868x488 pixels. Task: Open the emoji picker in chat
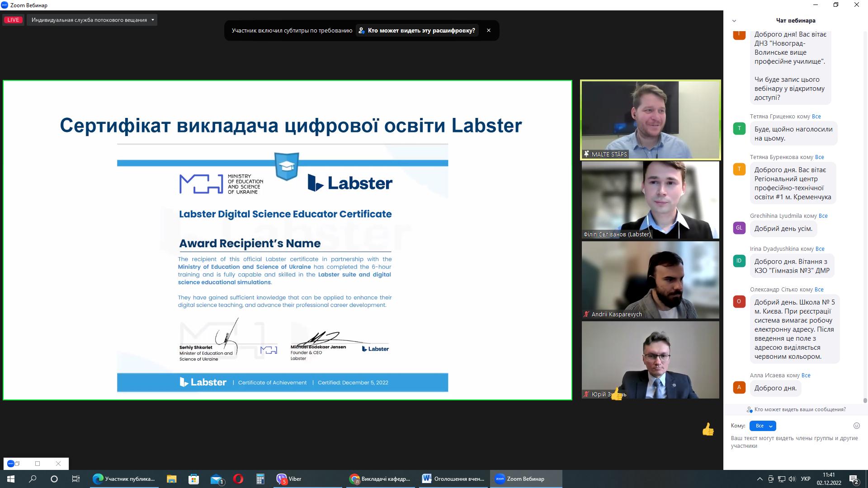coord(856,426)
